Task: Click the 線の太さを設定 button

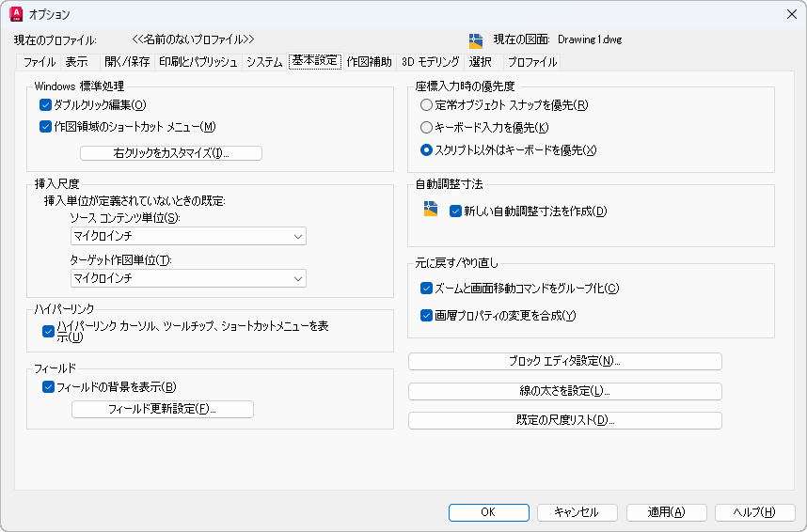Action: (x=564, y=391)
